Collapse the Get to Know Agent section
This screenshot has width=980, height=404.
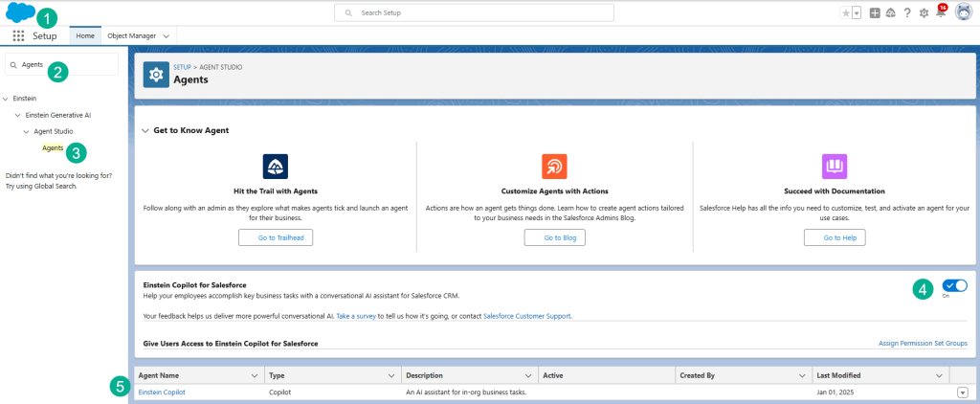pyautogui.click(x=145, y=130)
